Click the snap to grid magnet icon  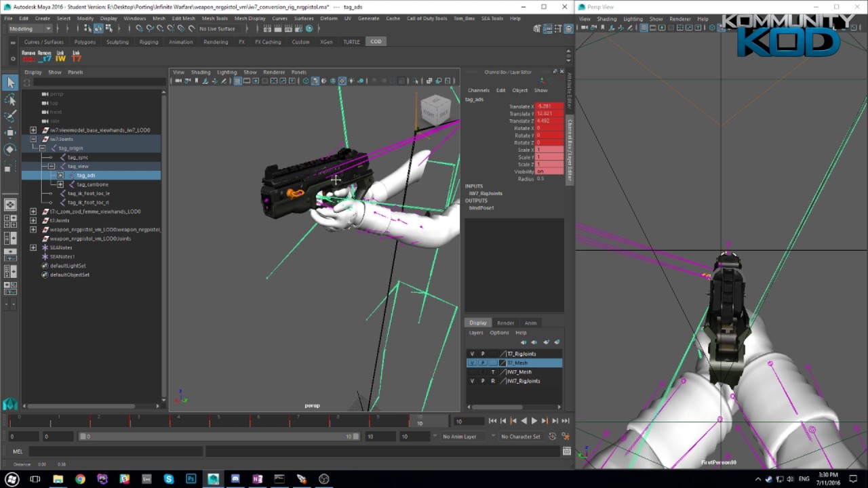(139, 28)
